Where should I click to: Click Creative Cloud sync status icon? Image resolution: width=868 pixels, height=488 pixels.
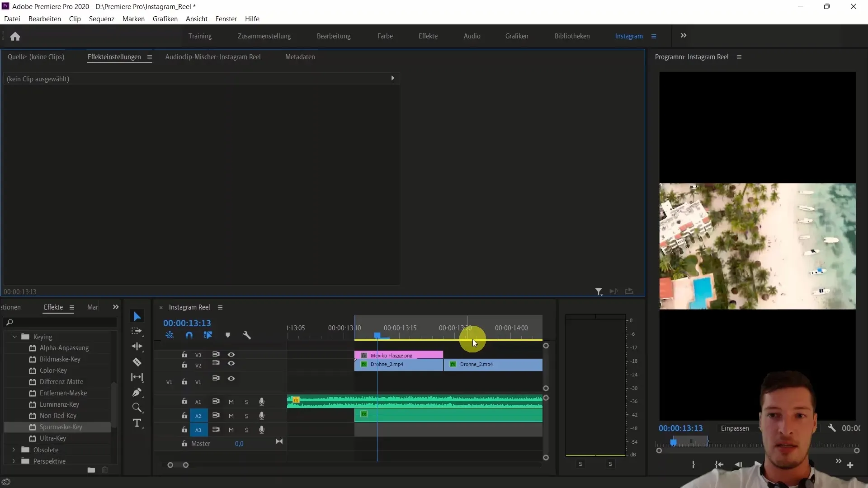pos(6,482)
